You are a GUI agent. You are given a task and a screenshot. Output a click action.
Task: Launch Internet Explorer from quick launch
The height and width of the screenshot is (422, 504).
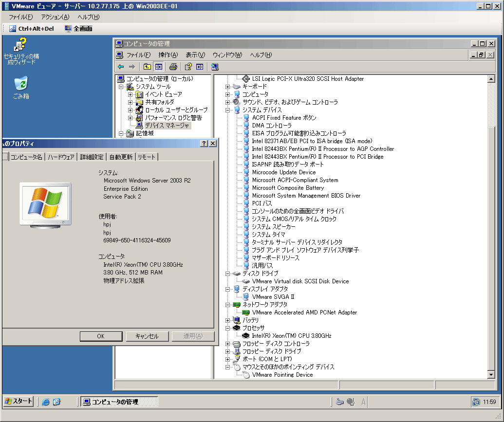46,402
